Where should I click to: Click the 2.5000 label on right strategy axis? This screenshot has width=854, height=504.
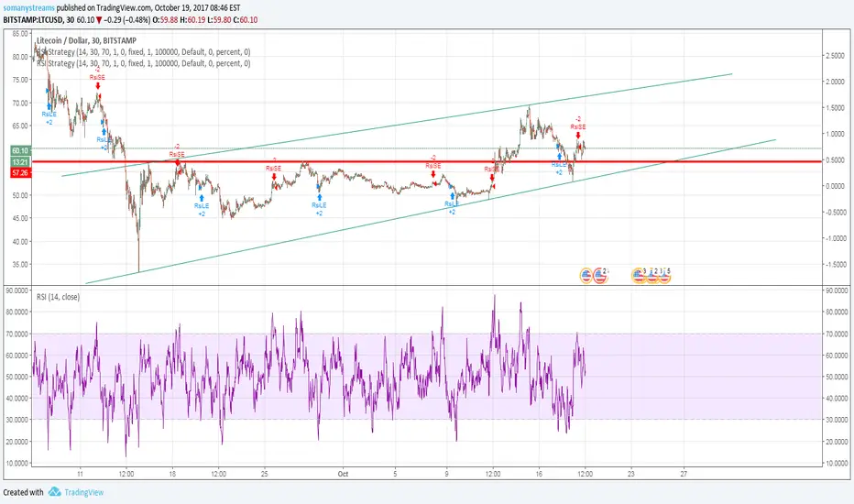(836, 56)
